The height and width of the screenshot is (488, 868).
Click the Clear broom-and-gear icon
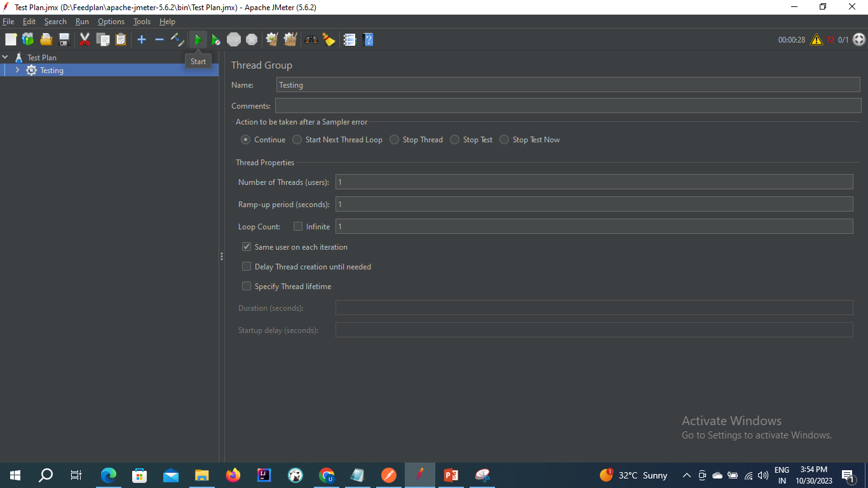(272, 39)
